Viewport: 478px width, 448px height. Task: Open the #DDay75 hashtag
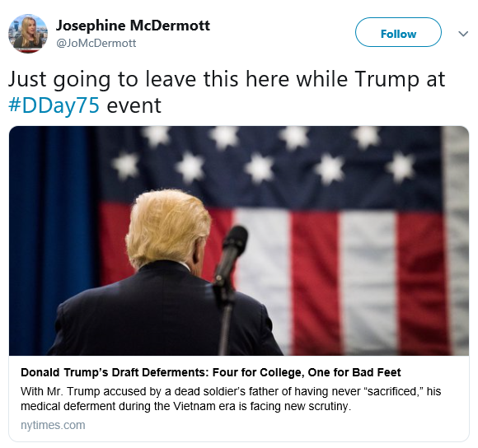[x=54, y=105]
